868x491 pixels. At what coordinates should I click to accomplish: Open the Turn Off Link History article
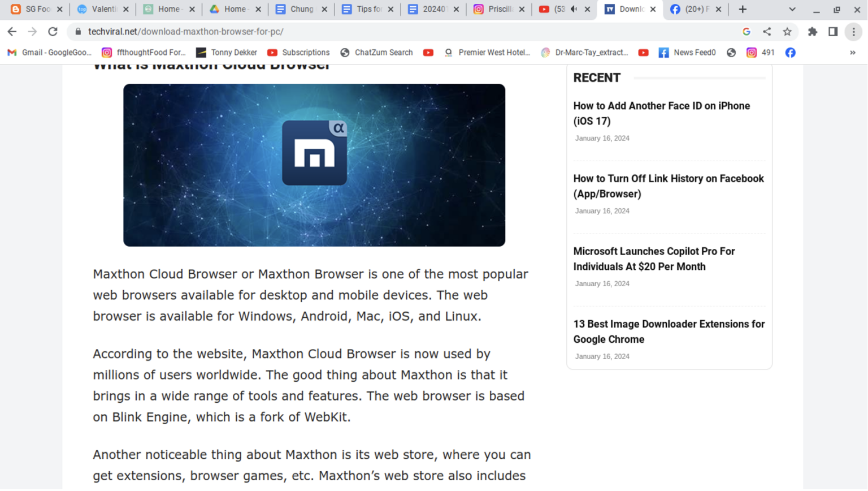(x=669, y=186)
